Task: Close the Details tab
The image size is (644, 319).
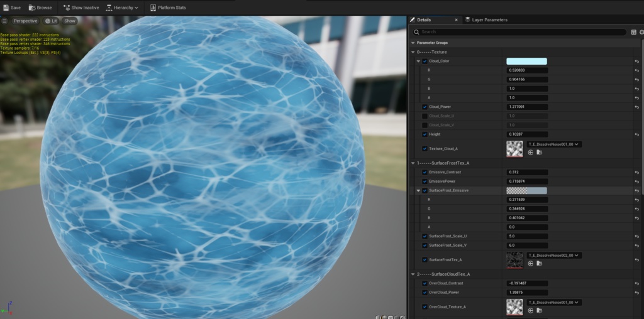Action: [x=456, y=19]
